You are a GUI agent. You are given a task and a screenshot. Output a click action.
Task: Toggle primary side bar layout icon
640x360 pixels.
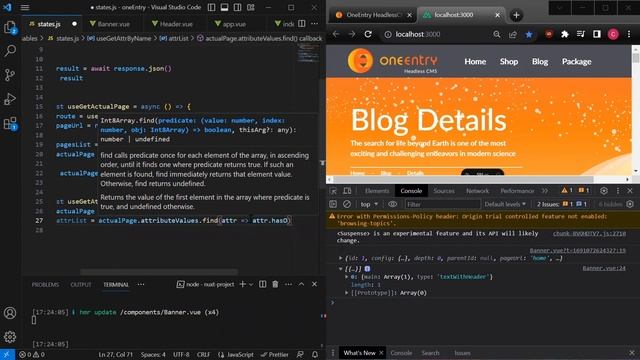(x=211, y=7)
